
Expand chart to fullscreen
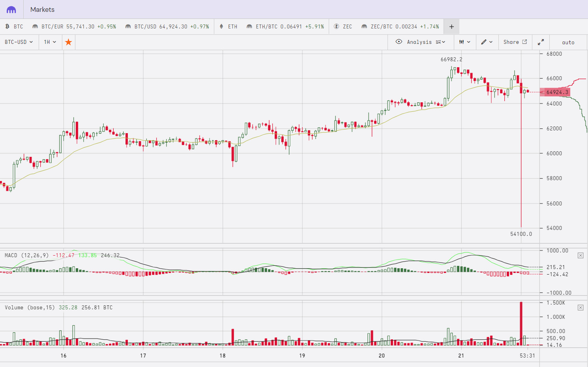[541, 42]
